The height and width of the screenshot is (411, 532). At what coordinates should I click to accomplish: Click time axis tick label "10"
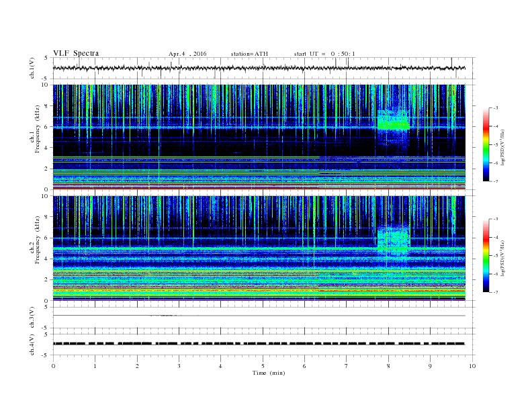click(x=472, y=366)
